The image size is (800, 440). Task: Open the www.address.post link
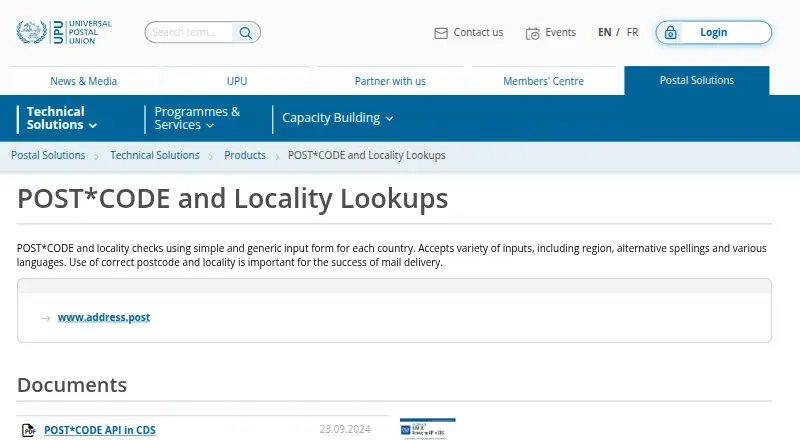coord(104,317)
